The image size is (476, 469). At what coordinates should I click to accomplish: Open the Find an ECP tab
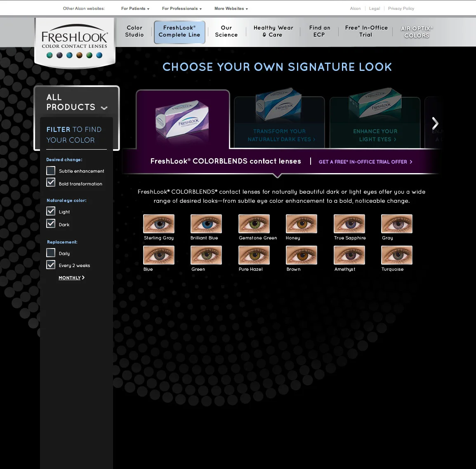[x=319, y=31]
